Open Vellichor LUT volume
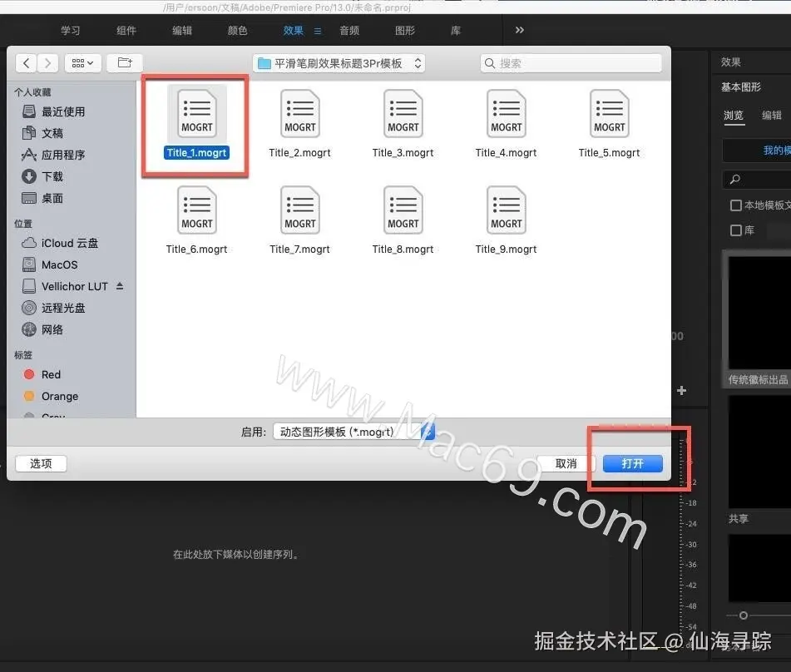The width and height of the screenshot is (791, 672). click(x=65, y=287)
